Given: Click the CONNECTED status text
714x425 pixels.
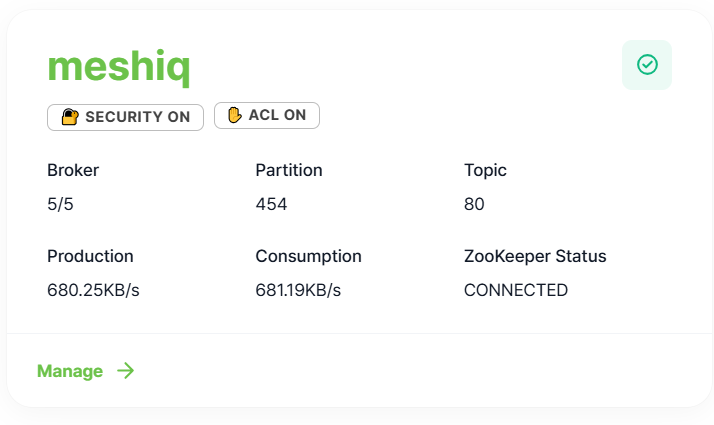Looking at the screenshot, I should (516, 290).
